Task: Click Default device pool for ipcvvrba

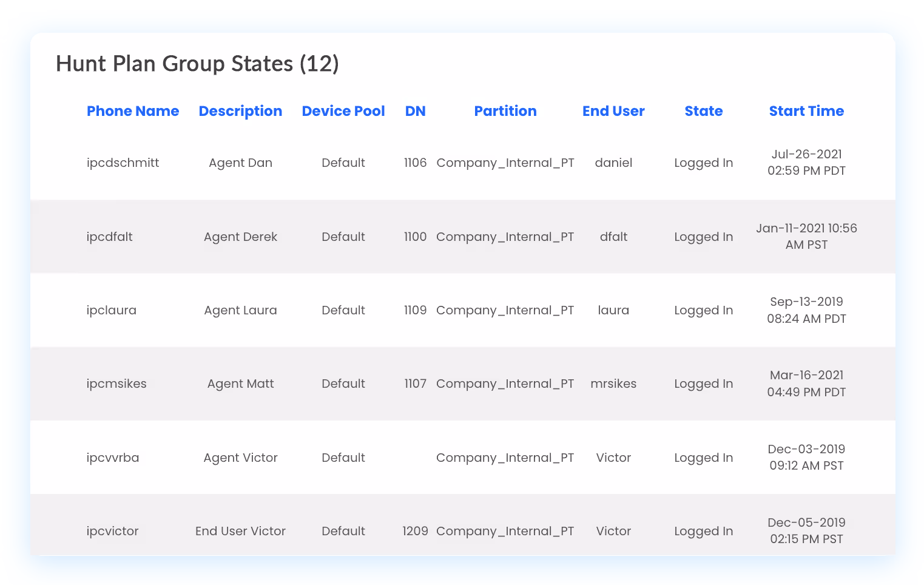Action: click(x=343, y=458)
